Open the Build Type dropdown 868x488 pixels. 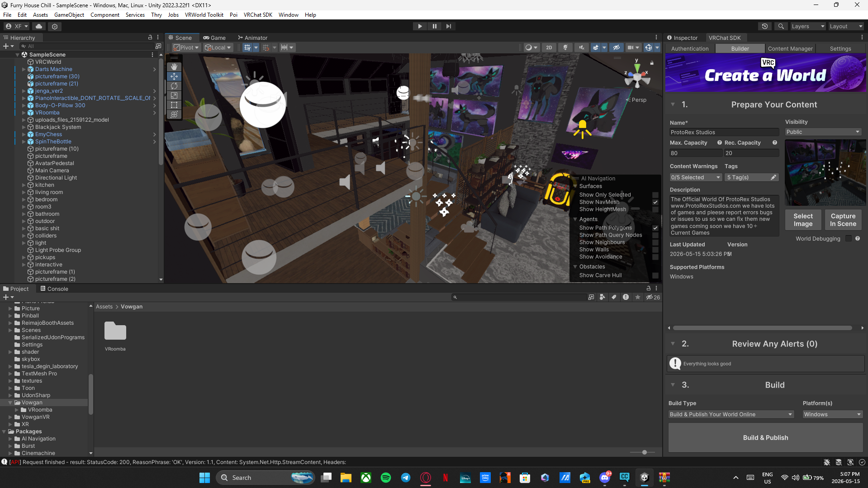tap(731, 414)
